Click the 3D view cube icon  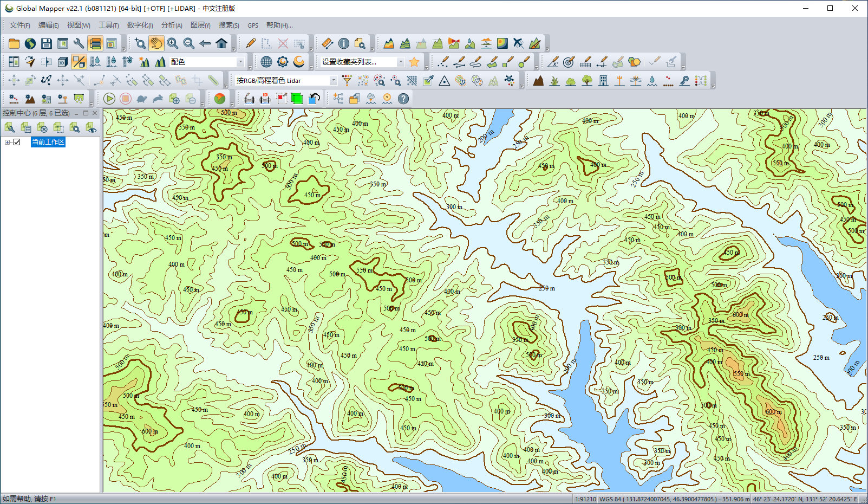[x=63, y=62]
